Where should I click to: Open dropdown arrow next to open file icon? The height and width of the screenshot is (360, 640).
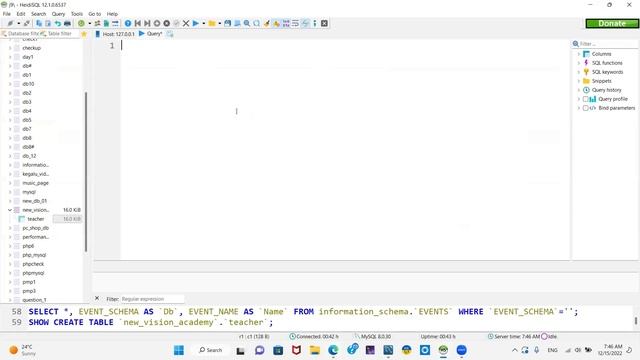[x=220, y=23]
